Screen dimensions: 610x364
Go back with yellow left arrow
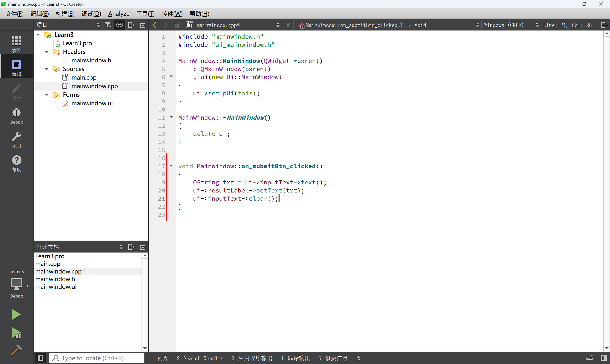point(154,25)
